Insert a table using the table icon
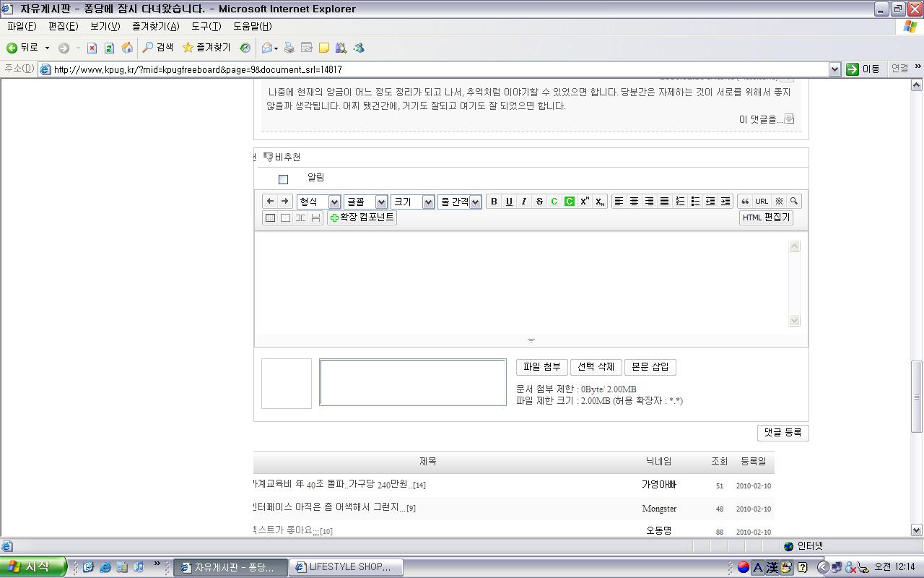The height and width of the screenshot is (578, 924). [x=270, y=217]
